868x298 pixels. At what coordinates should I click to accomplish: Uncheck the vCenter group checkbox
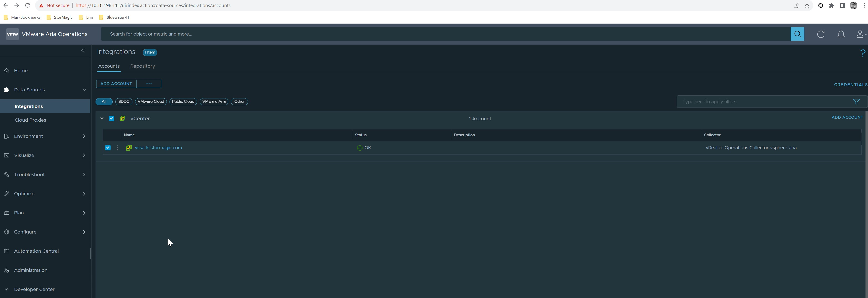[x=111, y=118]
